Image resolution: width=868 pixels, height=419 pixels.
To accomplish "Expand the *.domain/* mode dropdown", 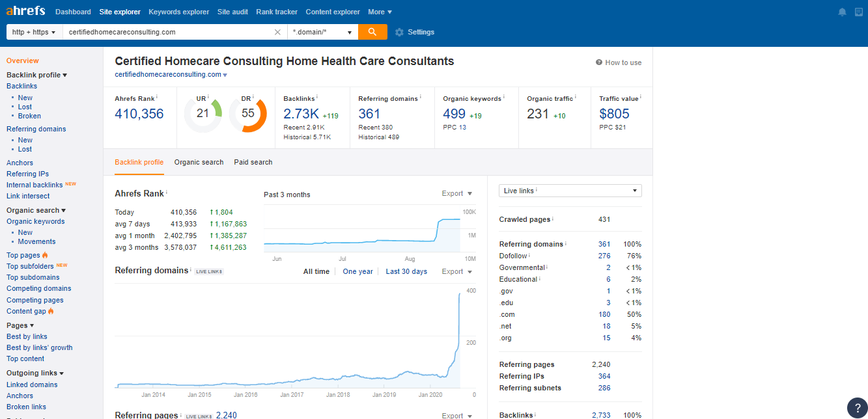I will (322, 32).
